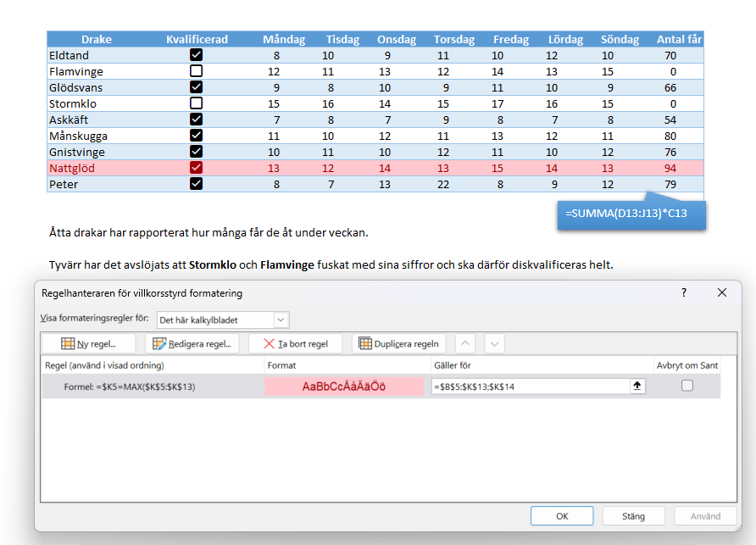The height and width of the screenshot is (545, 756).
Task: Duplicate the rule via Duplicera regeln
Action: 398,344
